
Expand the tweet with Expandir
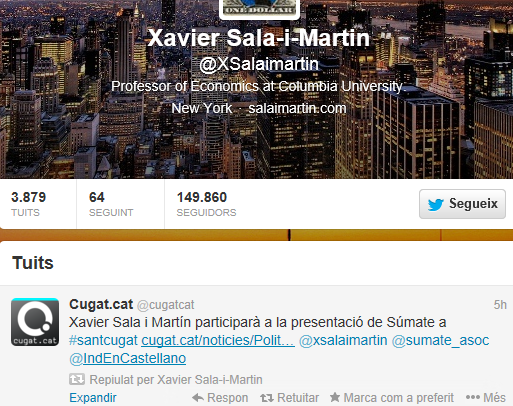click(x=93, y=398)
